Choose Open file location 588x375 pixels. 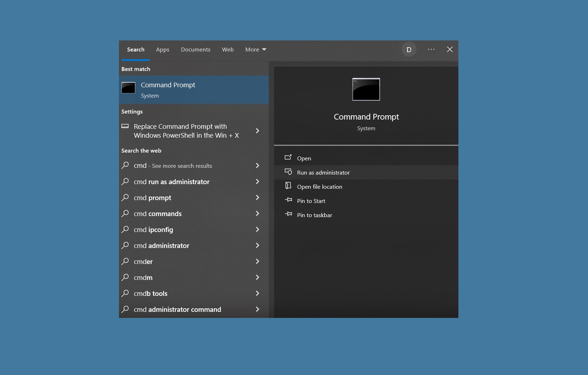tap(366, 187)
